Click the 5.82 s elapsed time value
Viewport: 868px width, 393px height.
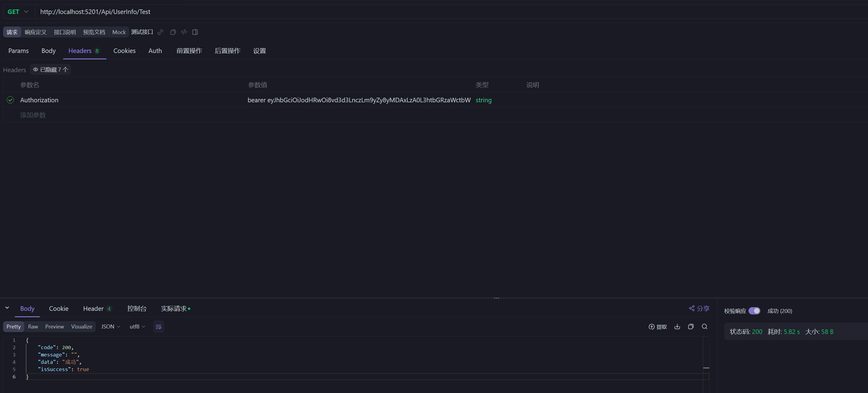(x=791, y=332)
